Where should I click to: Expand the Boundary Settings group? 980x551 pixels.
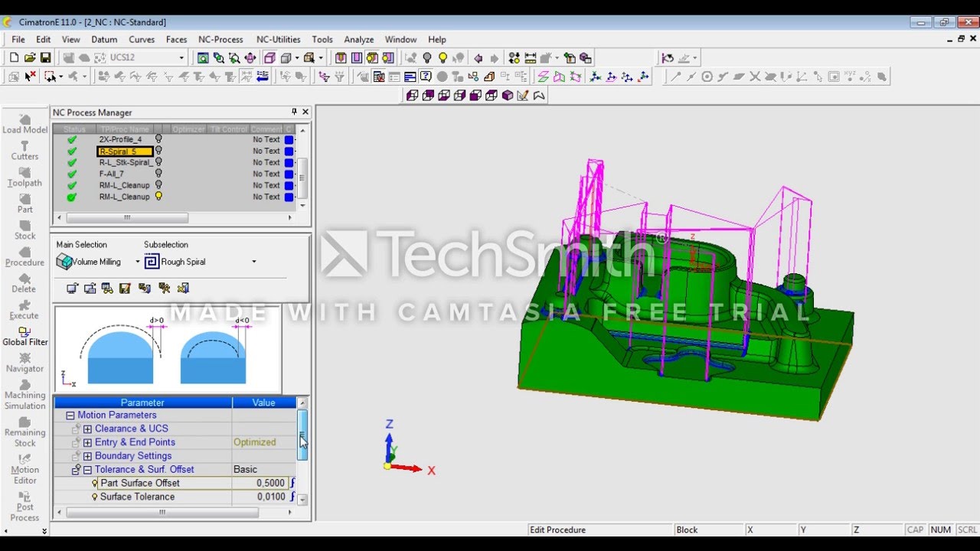87,456
